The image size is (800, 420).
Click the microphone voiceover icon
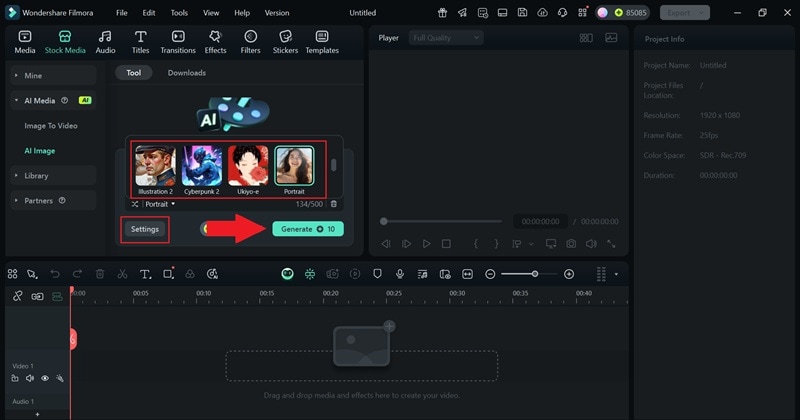click(399, 274)
